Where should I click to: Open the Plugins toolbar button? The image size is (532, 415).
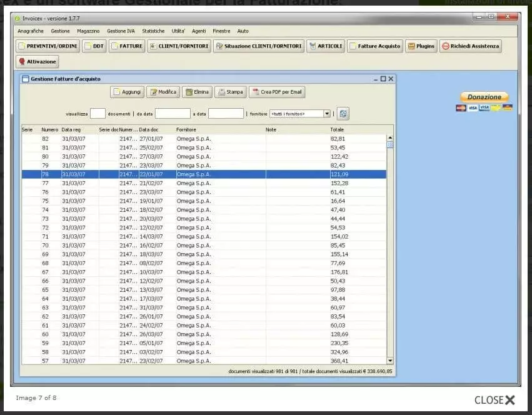(421, 46)
